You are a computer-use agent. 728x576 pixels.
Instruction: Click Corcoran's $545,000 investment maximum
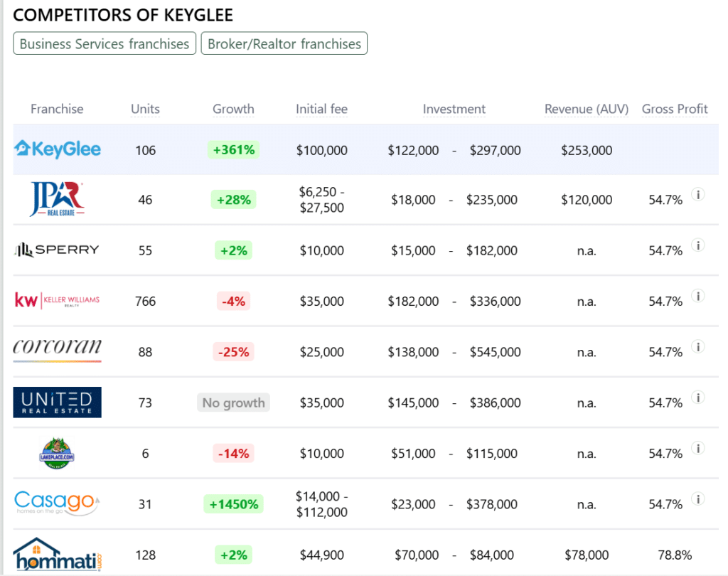[495, 351]
